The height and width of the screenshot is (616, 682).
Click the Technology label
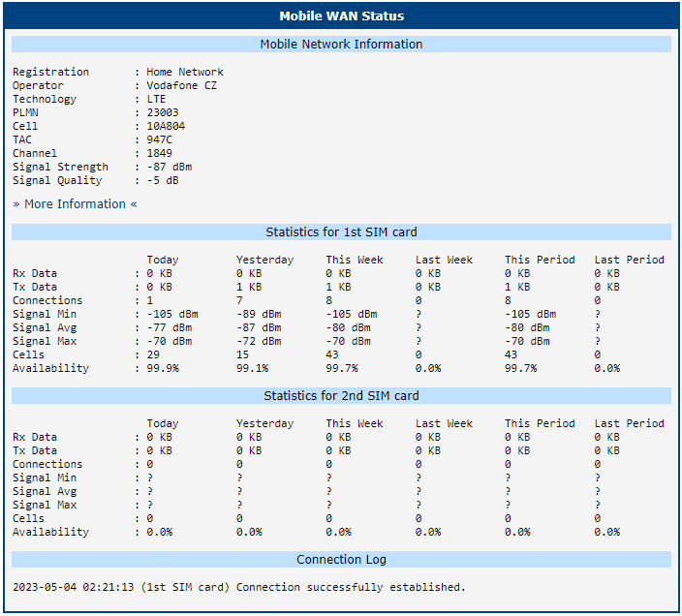coord(45,99)
